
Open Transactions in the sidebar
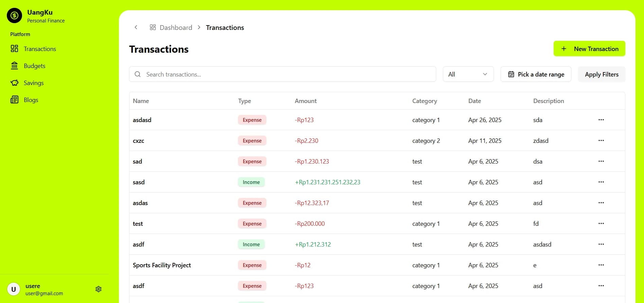[33, 49]
